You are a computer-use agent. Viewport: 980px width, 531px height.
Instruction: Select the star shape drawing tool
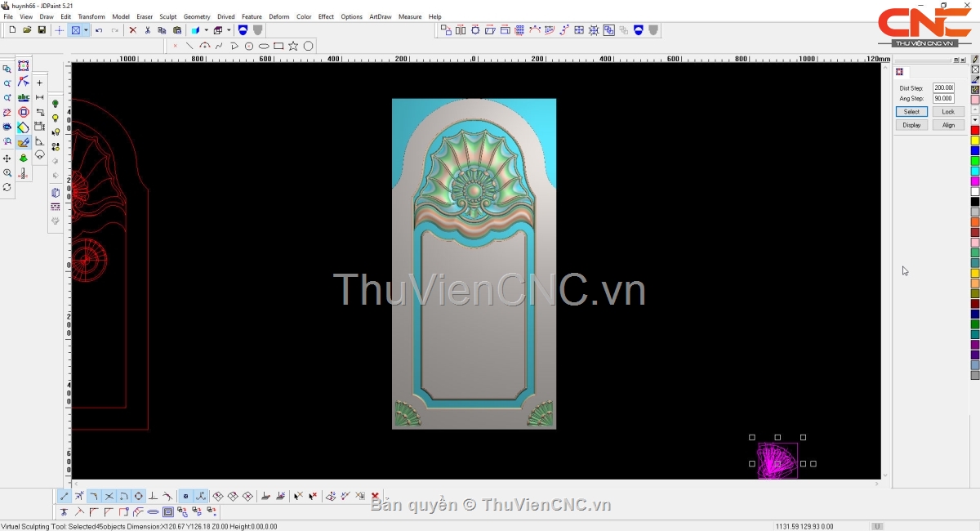click(293, 47)
